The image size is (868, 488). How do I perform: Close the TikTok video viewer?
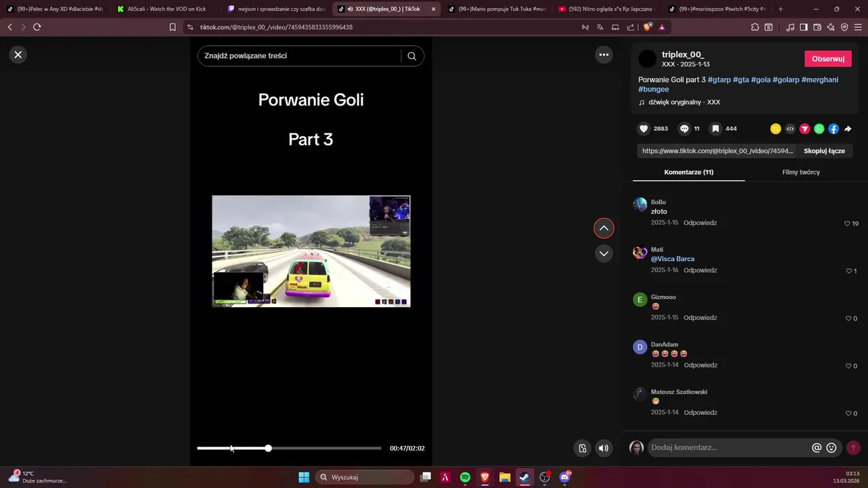click(x=18, y=55)
